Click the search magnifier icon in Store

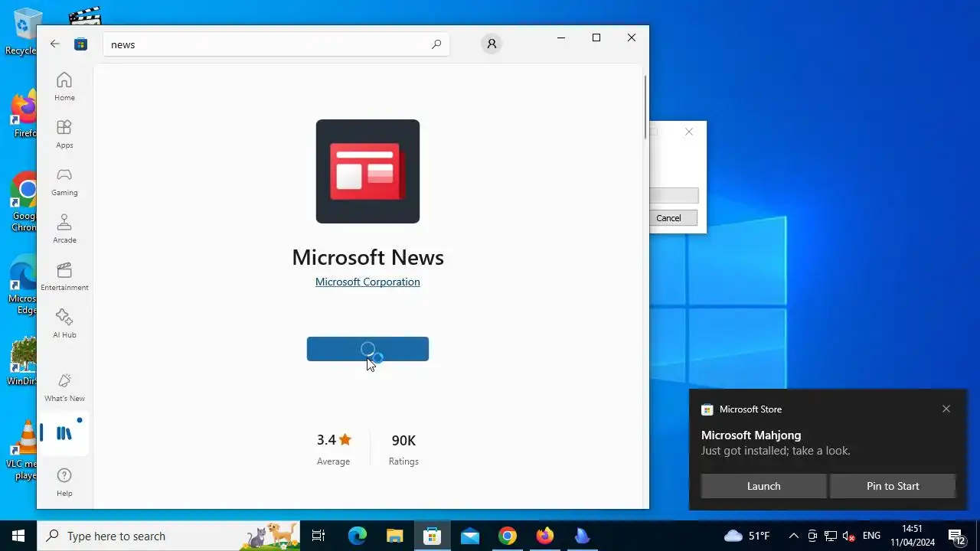(x=436, y=44)
